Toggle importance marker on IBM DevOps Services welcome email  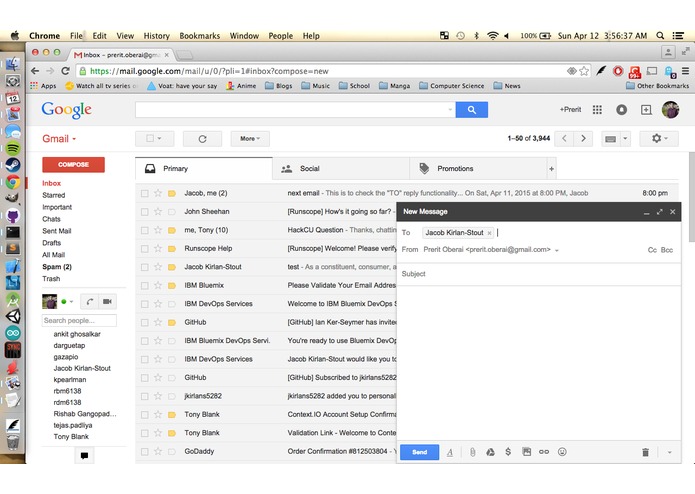click(x=172, y=304)
